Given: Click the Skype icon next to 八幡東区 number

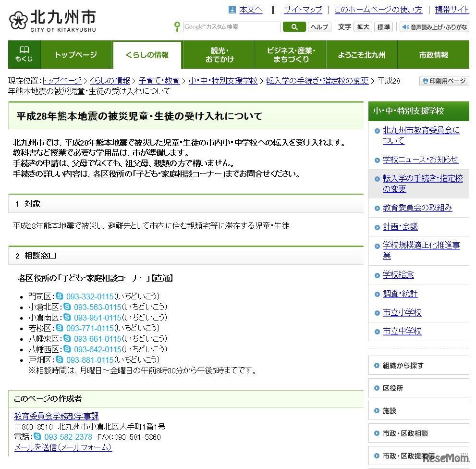Looking at the screenshot, I should 67,338.
